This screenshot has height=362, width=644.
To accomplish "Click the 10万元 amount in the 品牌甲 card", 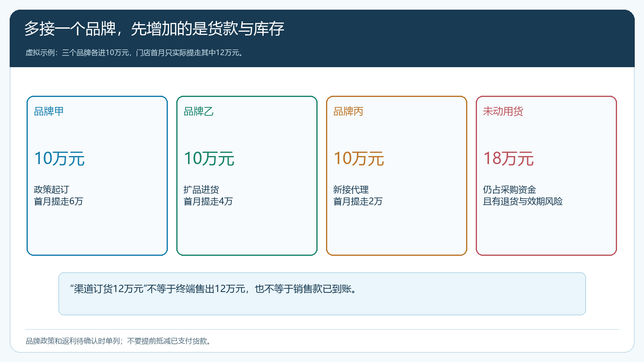I will 59,158.
